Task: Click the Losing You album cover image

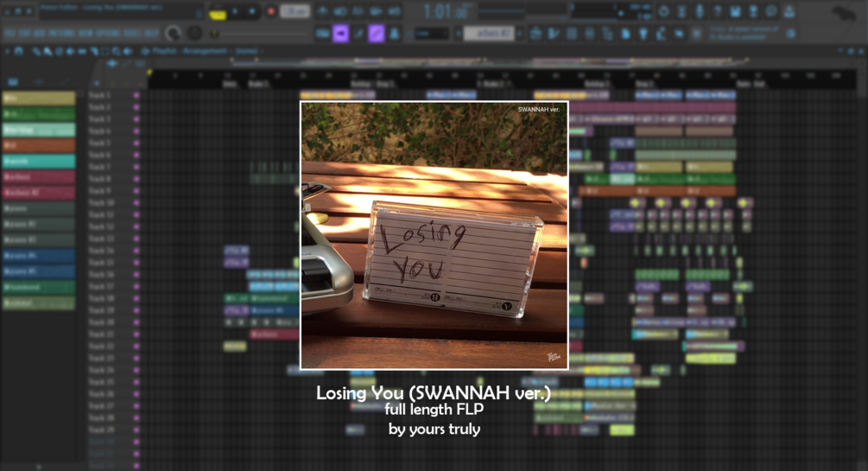Action: click(434, 235)
